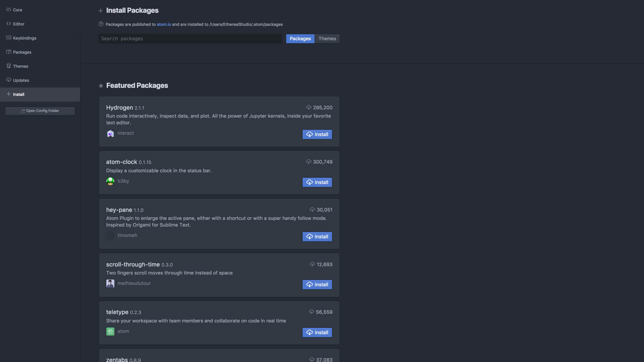Click the teletype download count 56,559
The width and height of the screenshot is (644, 362).
(324, 312)
